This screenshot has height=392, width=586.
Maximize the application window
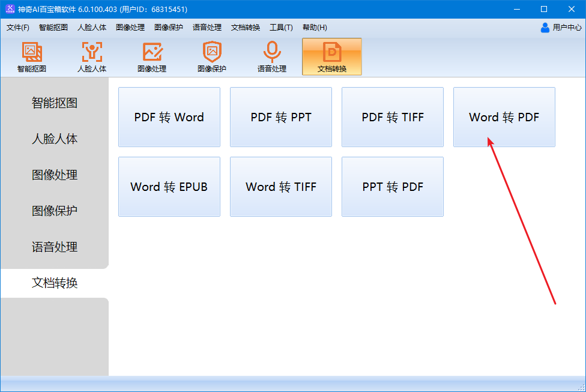tap(544, 9)
